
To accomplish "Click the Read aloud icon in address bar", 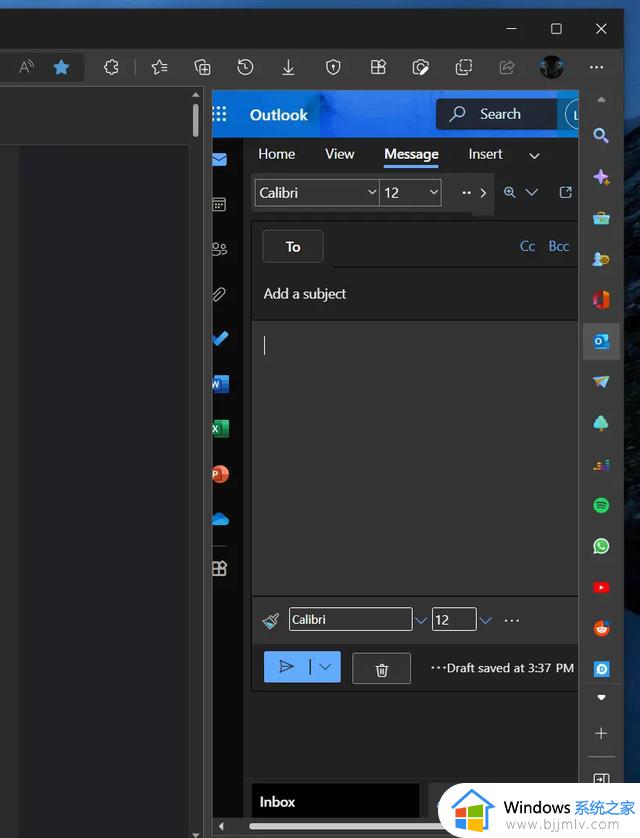I will 26,67.
